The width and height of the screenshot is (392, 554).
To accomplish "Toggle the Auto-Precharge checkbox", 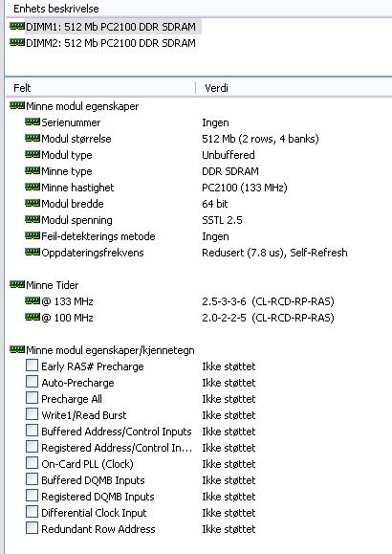I will [32, 382].
